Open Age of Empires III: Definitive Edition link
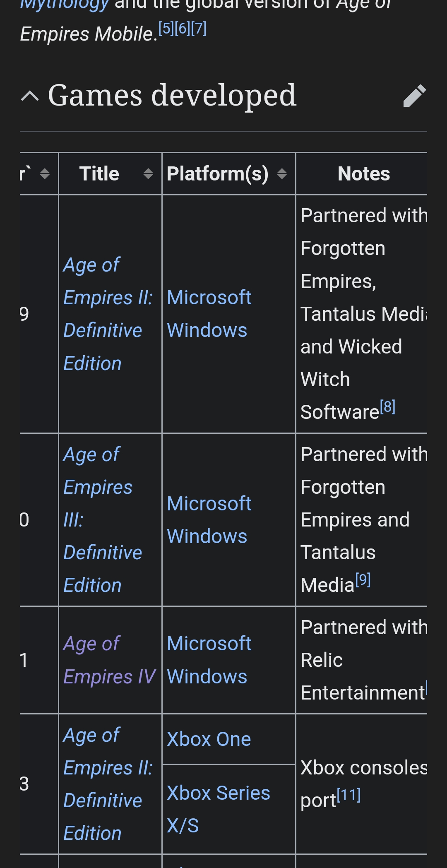 click(103, 520)
